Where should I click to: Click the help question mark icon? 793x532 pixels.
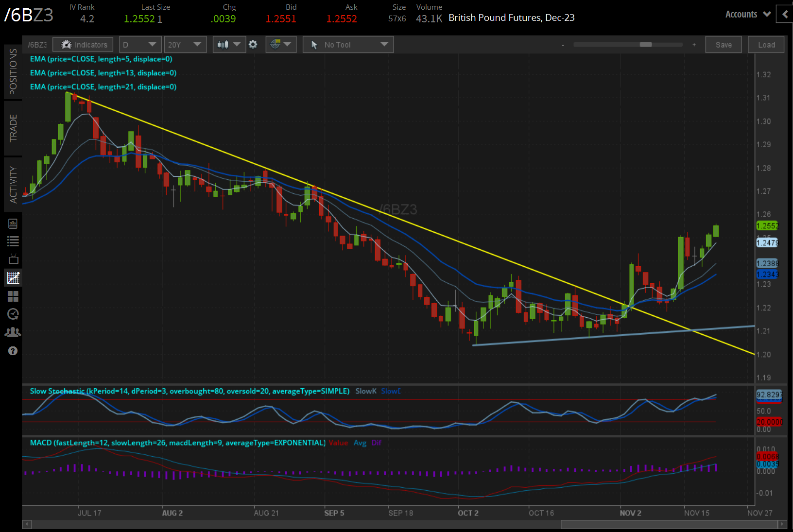[13, 351]
